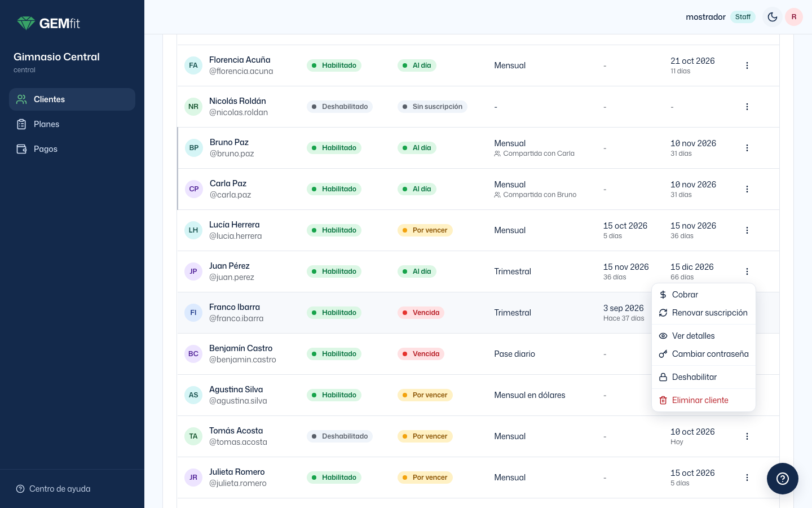Click 'Compartida con Carla' text
Image resolution: width=812 pixels, height=508 pixels.
(539, 154)
